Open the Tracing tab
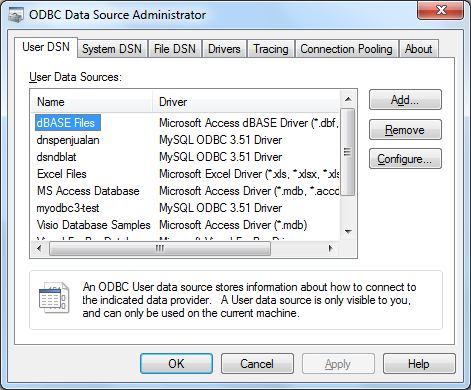Image resolution: width=471 pixels, height=390 pixels. click(271, 49)
